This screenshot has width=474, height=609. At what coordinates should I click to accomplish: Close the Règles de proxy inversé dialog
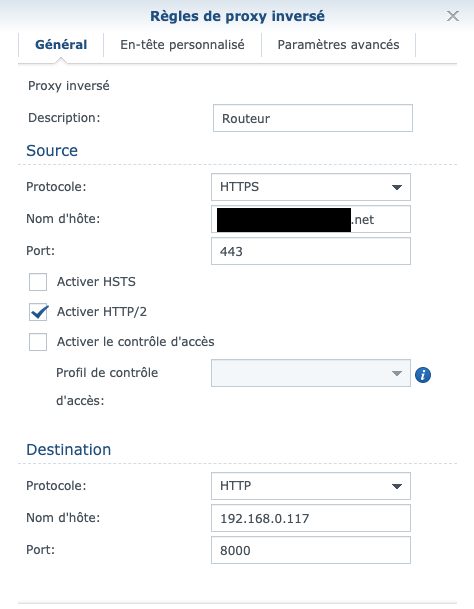point(453,16)
